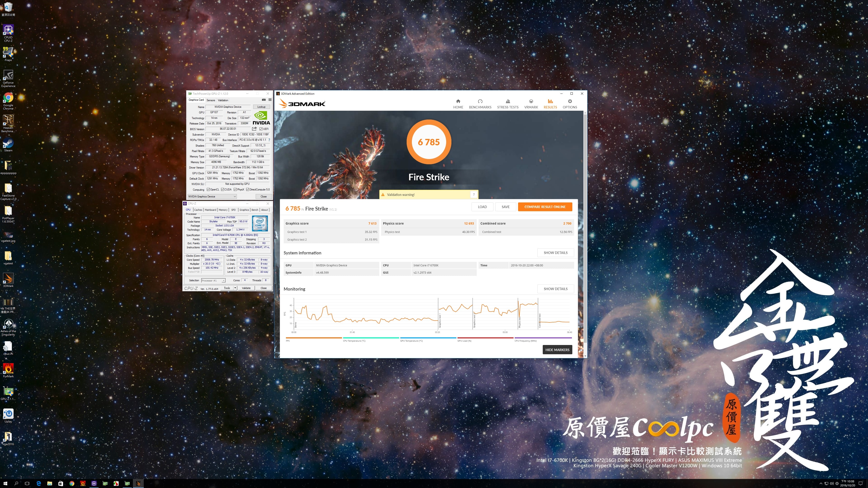Click the Lookup button in GPU-Z
868x488 pixels.
click(262, 107)
